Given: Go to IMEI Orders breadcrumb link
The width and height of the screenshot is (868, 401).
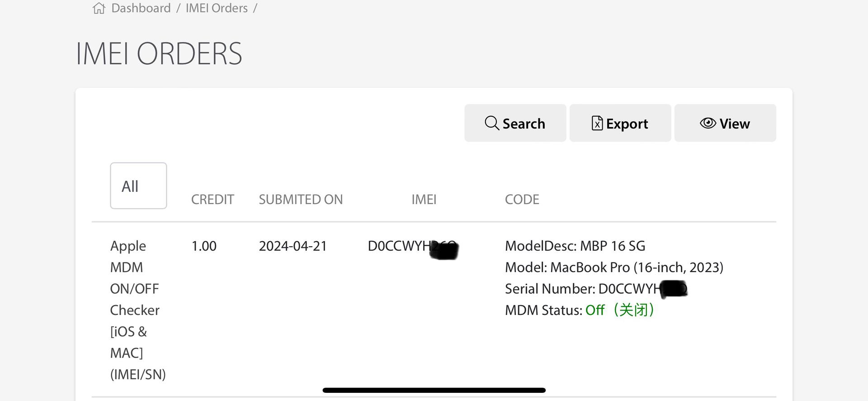Looking at the screenshot, I should point(217,8).
